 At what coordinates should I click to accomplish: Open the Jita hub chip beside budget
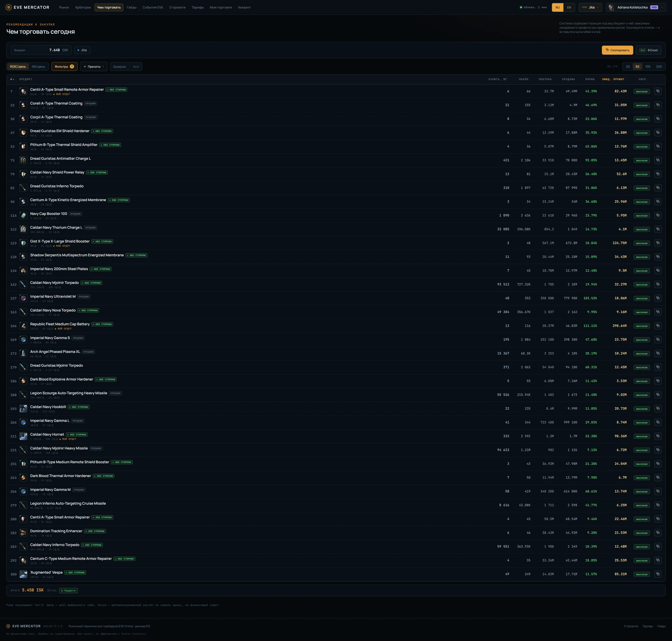click(x=82, y=50)
